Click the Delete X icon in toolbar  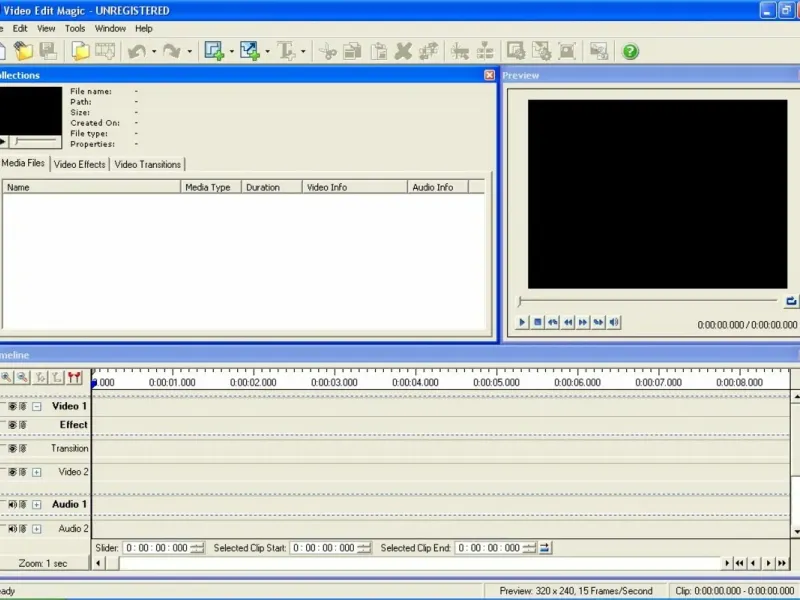point(404,51)
